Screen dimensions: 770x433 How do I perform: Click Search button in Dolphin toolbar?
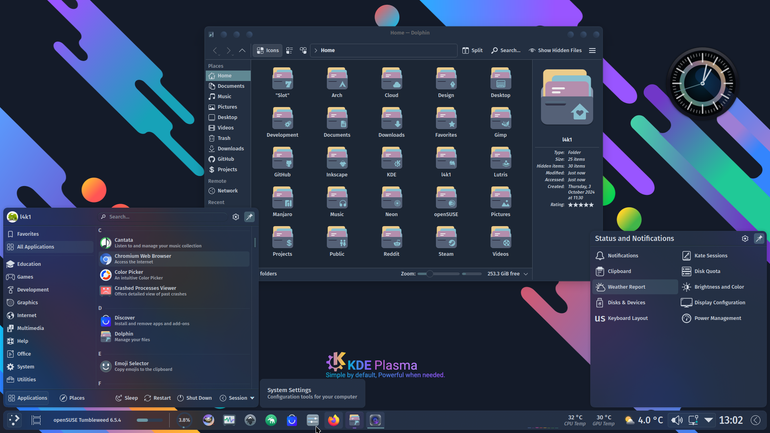506,50
